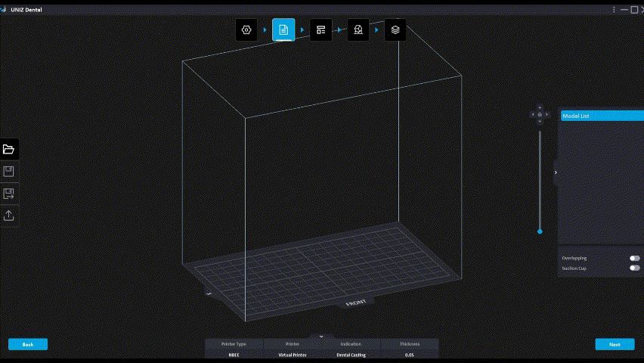This screenshot has height=363, width=644.
Task: Open the support generation step
Action: point(358,29)
